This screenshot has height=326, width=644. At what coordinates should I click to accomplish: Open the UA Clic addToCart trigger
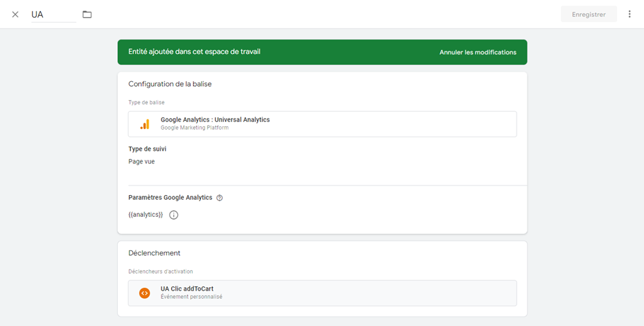[187, 289]
